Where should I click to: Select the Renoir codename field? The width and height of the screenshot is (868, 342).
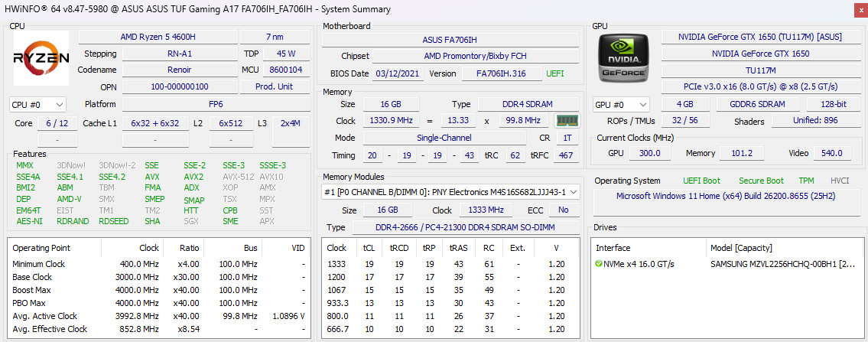pos(180,70)
